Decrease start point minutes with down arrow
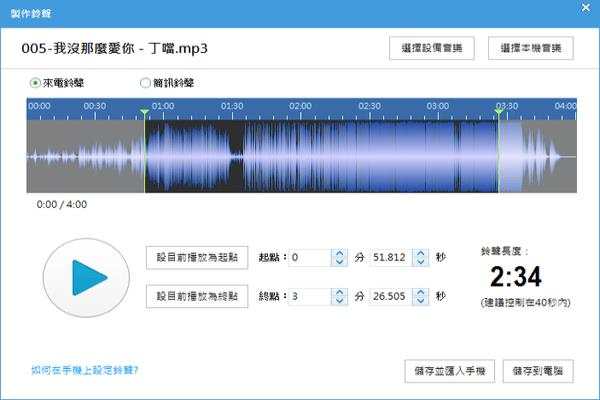 click(339, 263)
